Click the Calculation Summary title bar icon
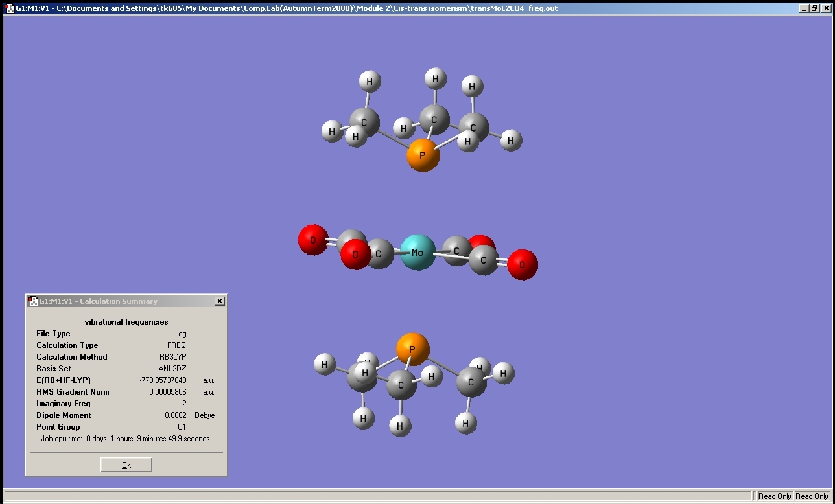Viewport: 835px width, 504px height. (x=33, y=301)
